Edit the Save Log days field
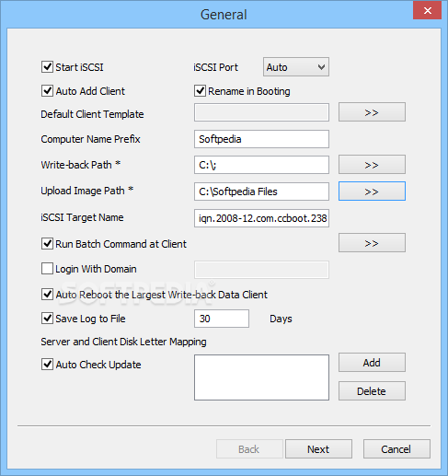The image size is (448, 476). tap(222, 319)
